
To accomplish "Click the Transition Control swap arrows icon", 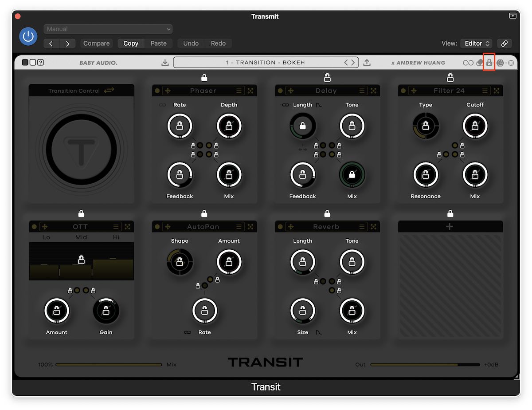I will [109, 91].
